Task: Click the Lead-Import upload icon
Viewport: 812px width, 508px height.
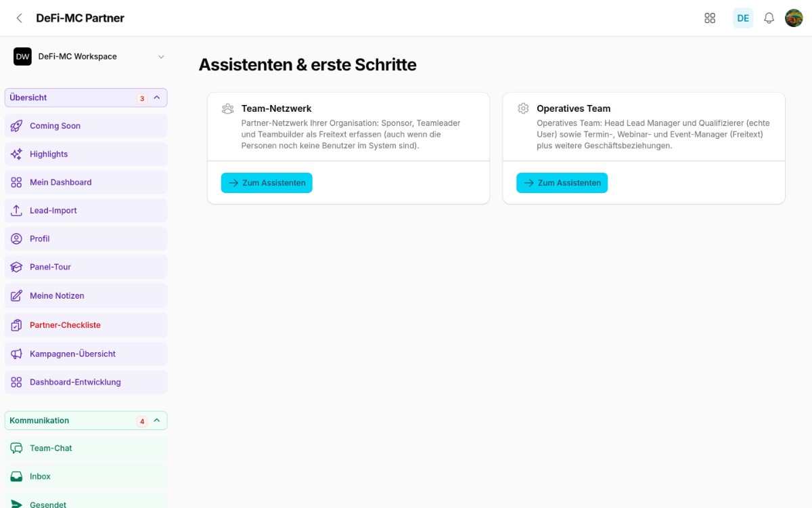Action: pos(17,211)
